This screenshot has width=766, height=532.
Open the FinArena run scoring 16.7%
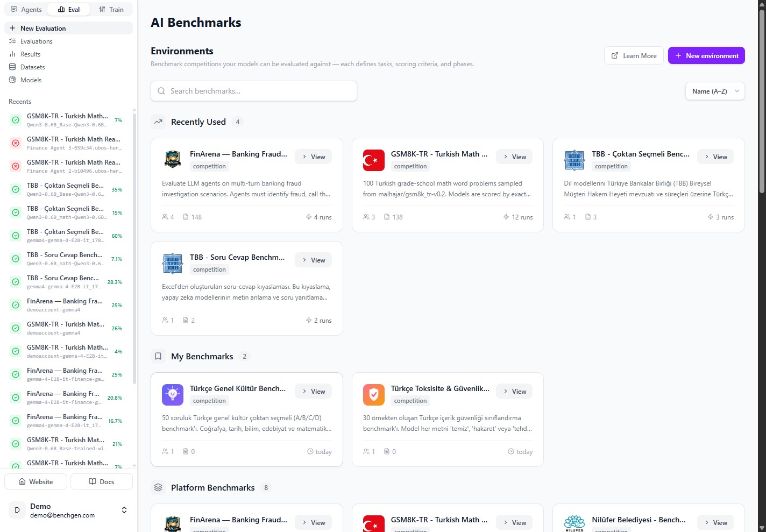click(x=67, y=421)
